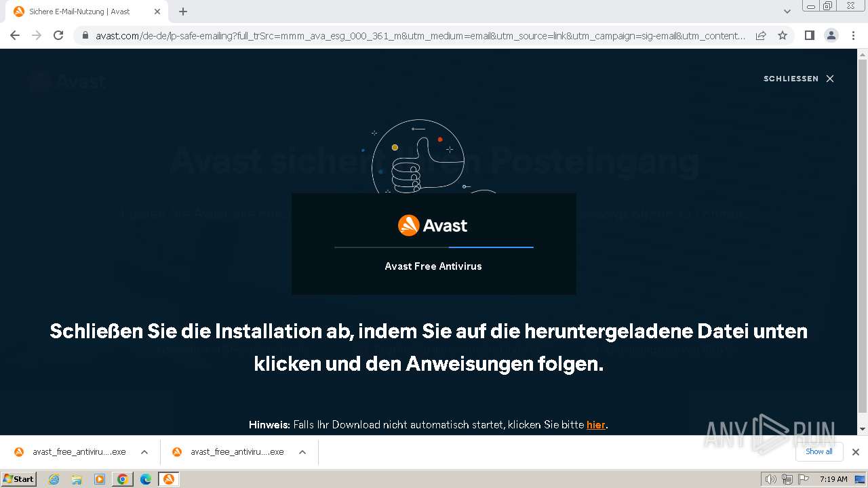
Task: Click the Avast Free Antivirus label
Action: (x=433, y=266)
